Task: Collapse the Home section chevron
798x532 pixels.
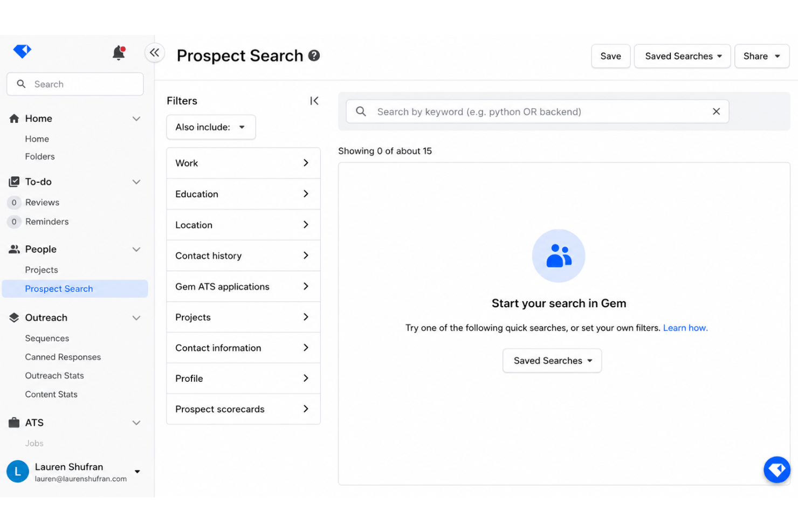Action: [136, 119]
